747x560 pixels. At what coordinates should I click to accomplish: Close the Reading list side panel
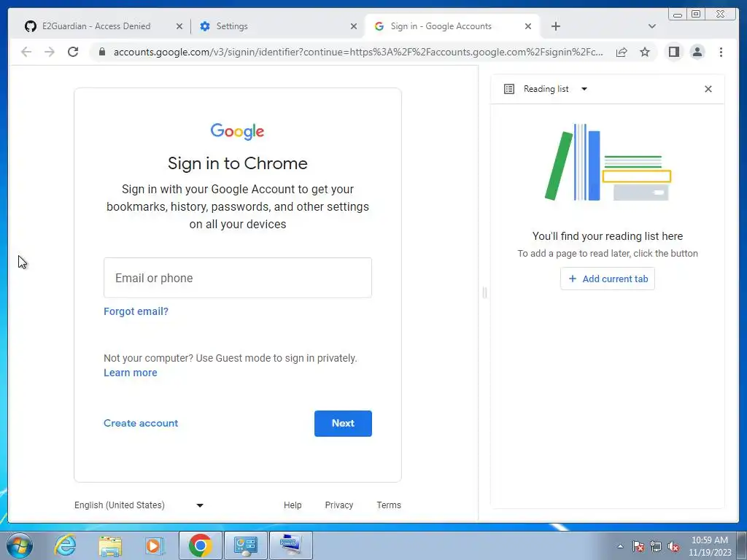click(x=708, y=89)
